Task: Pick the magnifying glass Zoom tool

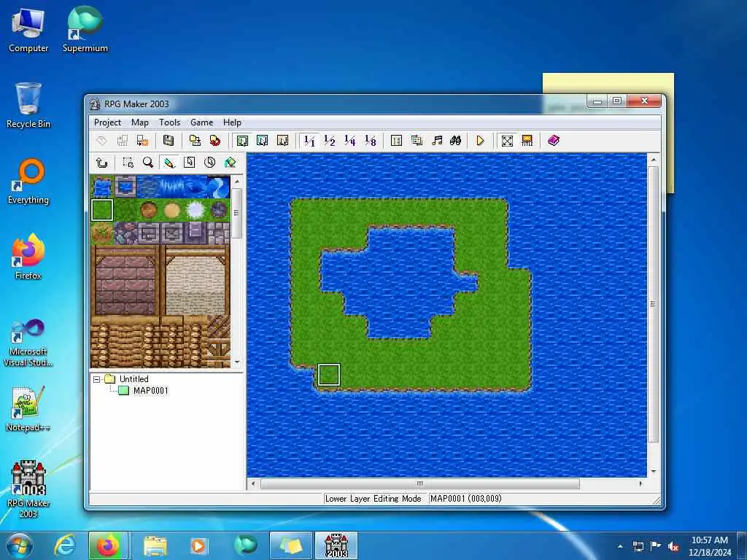Action: (x=148, y=163)
